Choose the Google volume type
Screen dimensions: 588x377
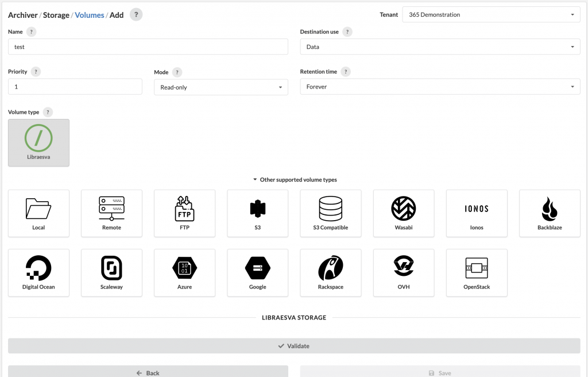[x=258, y=273]
